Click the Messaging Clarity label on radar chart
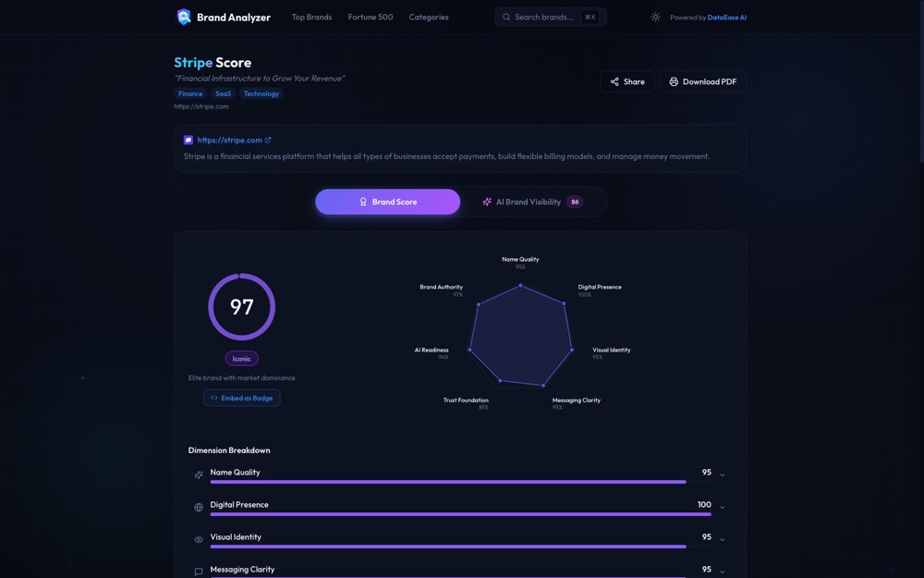This screenshot has height=578, width=924. pos(577,400)
